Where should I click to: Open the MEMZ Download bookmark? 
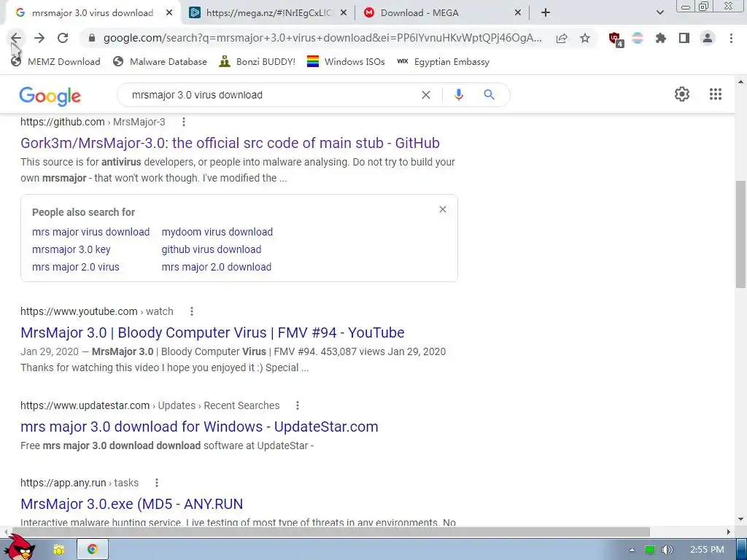[x=55, y=61]
